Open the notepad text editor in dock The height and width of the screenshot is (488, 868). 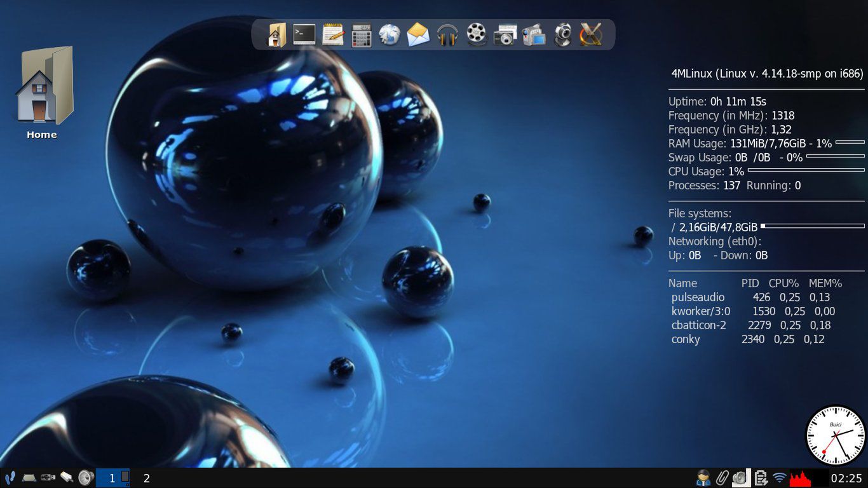click(333, 34)
